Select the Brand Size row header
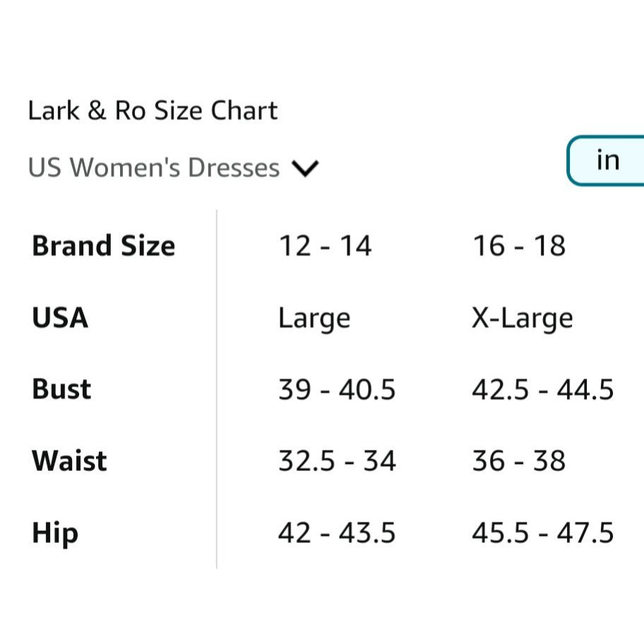 click(104, 246)
